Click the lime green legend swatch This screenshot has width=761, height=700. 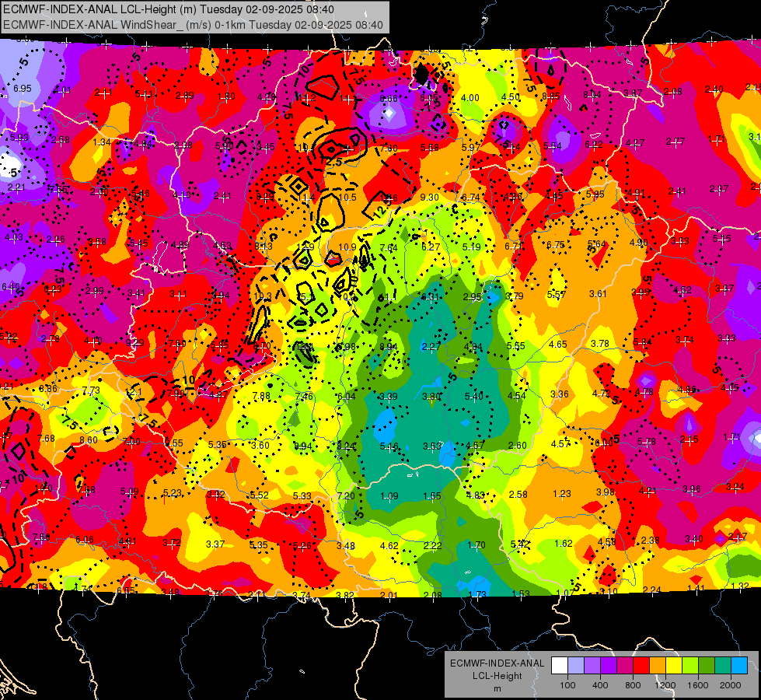coord(689,666)
